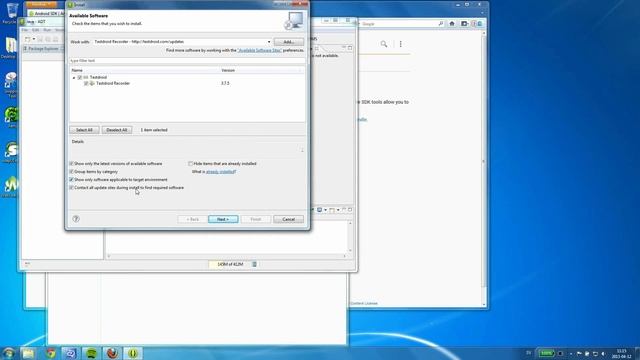Focus the type filter text field
The width and height of the screenshot is (640, 360).
coord(187,60)
